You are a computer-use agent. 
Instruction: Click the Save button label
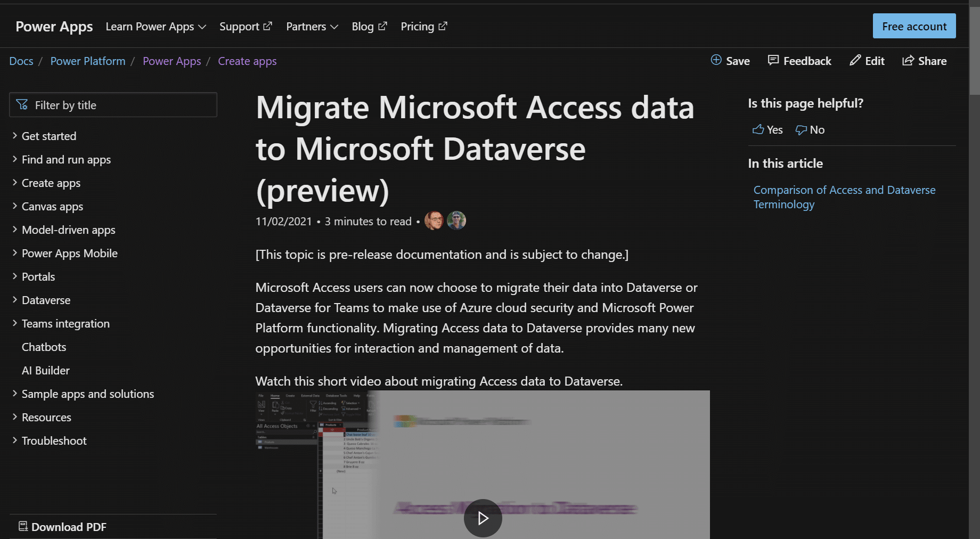click(x=738, y=61)
